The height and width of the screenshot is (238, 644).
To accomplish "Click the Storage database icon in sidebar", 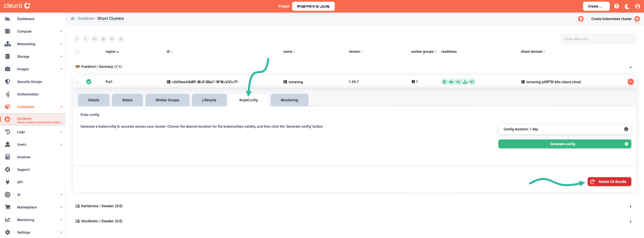I will (x=7, y=56).
